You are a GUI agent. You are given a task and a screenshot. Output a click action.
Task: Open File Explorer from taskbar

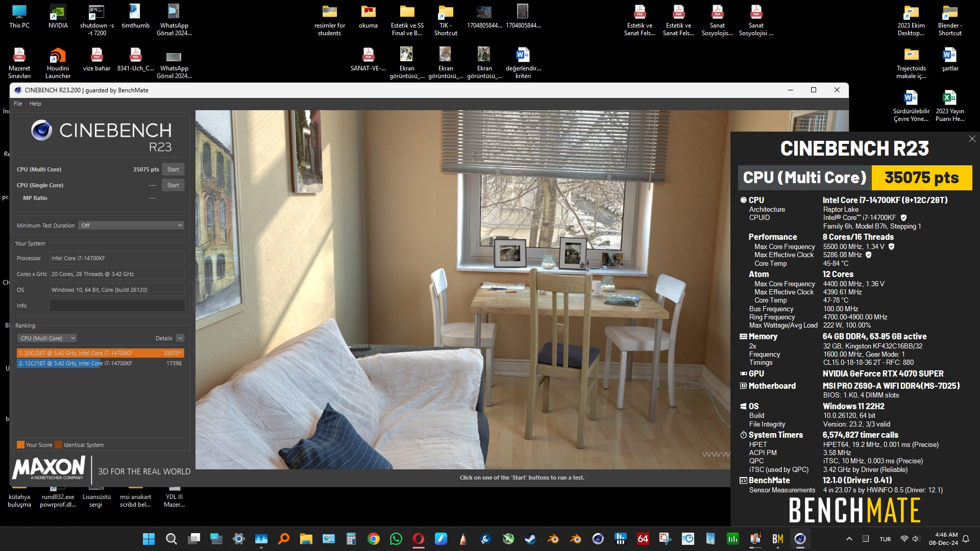pyautogui.click(x=306, y=539)
